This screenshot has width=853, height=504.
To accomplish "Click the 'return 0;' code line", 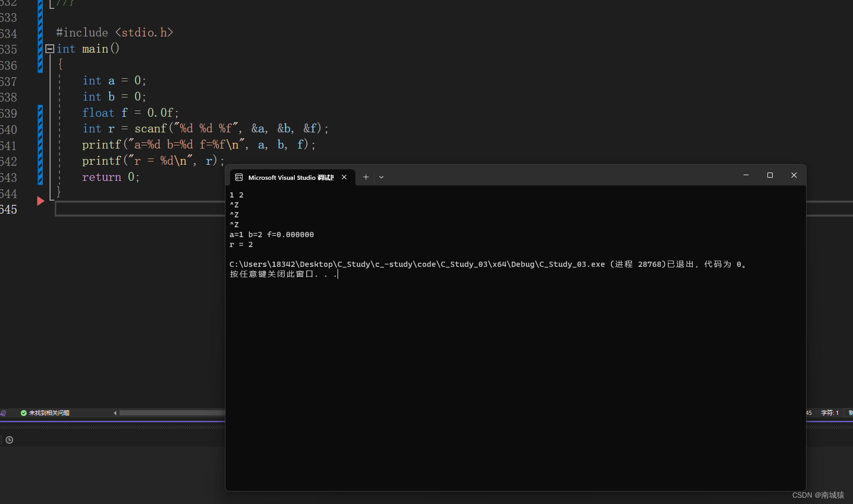I will 111,177.
